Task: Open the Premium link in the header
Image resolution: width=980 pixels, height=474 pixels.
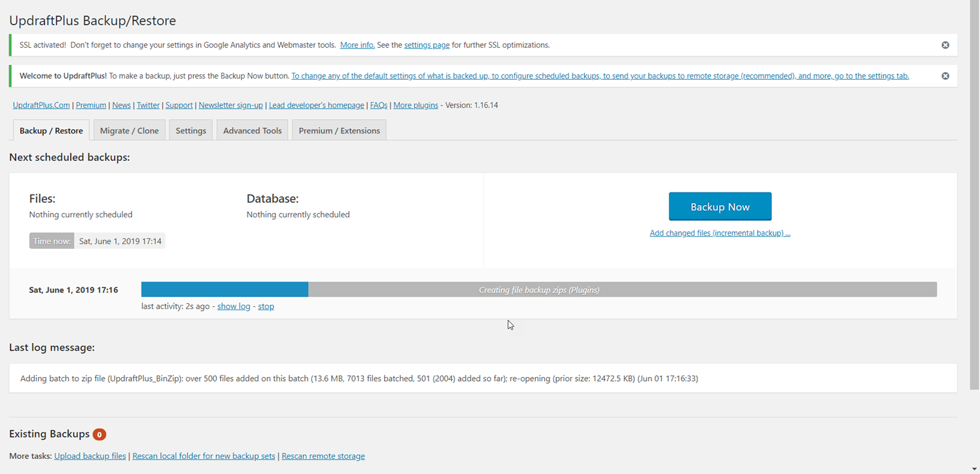Action: coord(91,105)
